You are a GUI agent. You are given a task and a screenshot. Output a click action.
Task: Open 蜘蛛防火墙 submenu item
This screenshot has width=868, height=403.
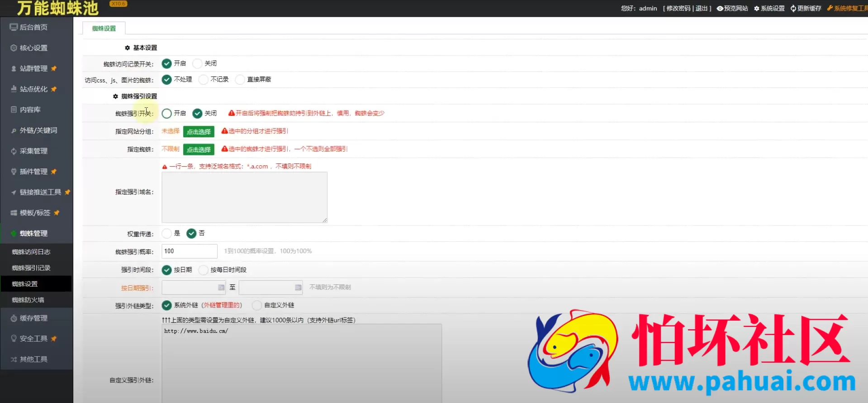28,300
